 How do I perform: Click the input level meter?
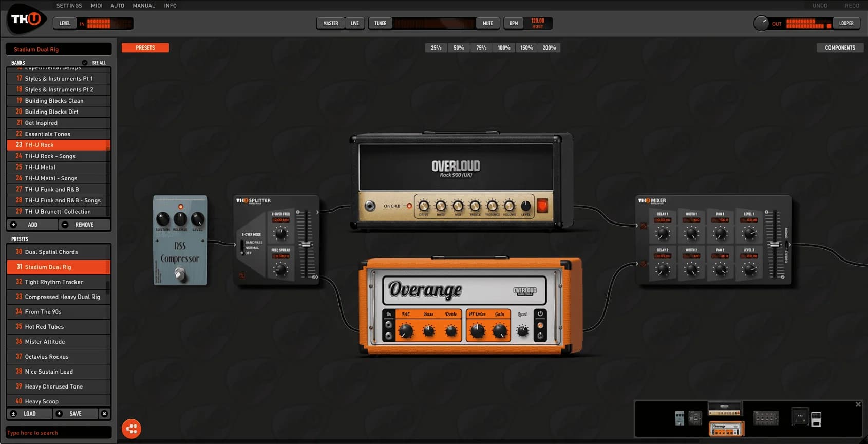tap(109, 23)
